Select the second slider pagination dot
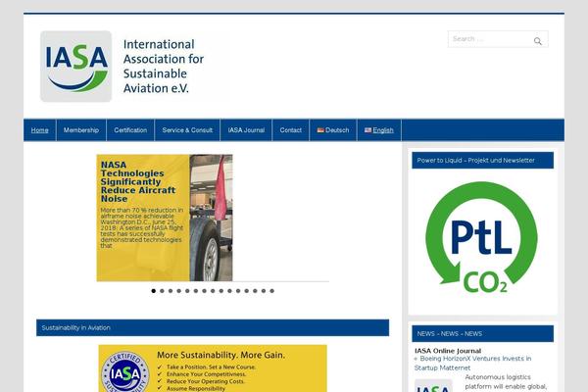 pos(162,291)
